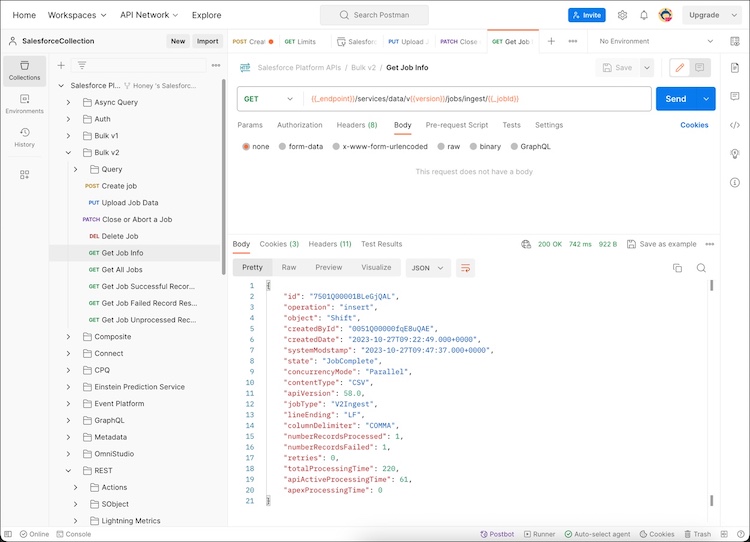The height and width of the screenshot is (542, 750).
Task: Open the collections options ellipsis menu
Action: (x=216, y=66)
